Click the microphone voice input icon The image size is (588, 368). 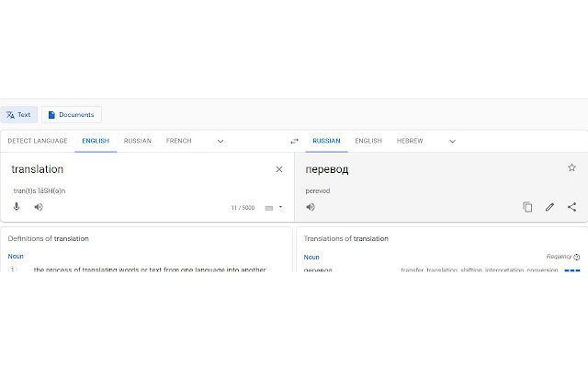pos(17,206)
